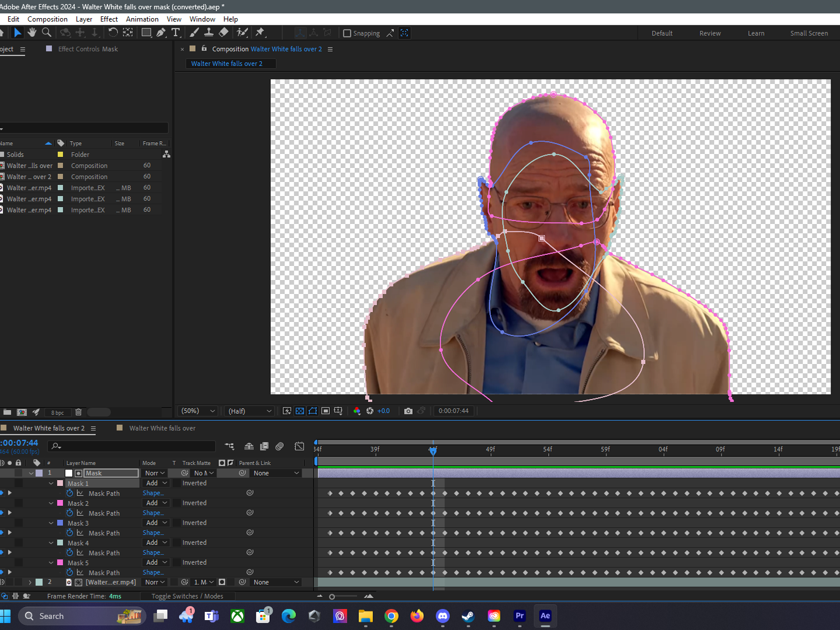Image resolution: width=840 pixels, height=630 pixels.
Task: Open the Composition menu
Action: tap(47, 19)
